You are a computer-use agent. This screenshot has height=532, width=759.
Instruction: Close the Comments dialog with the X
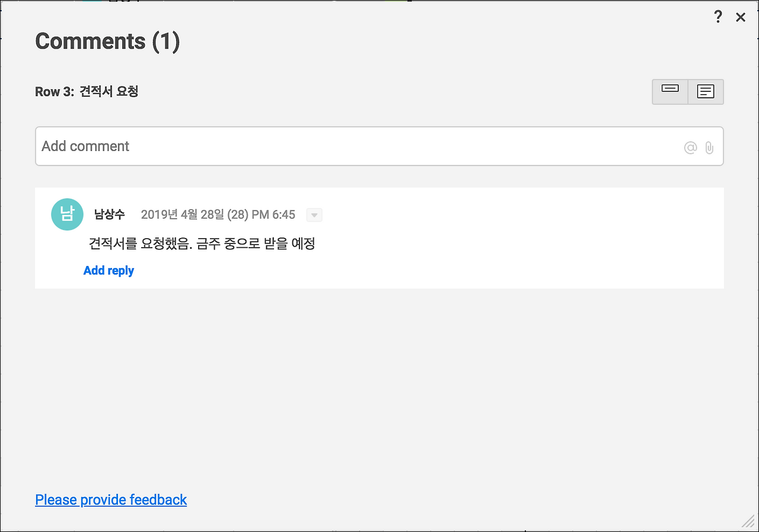click(x=740, y=17)
